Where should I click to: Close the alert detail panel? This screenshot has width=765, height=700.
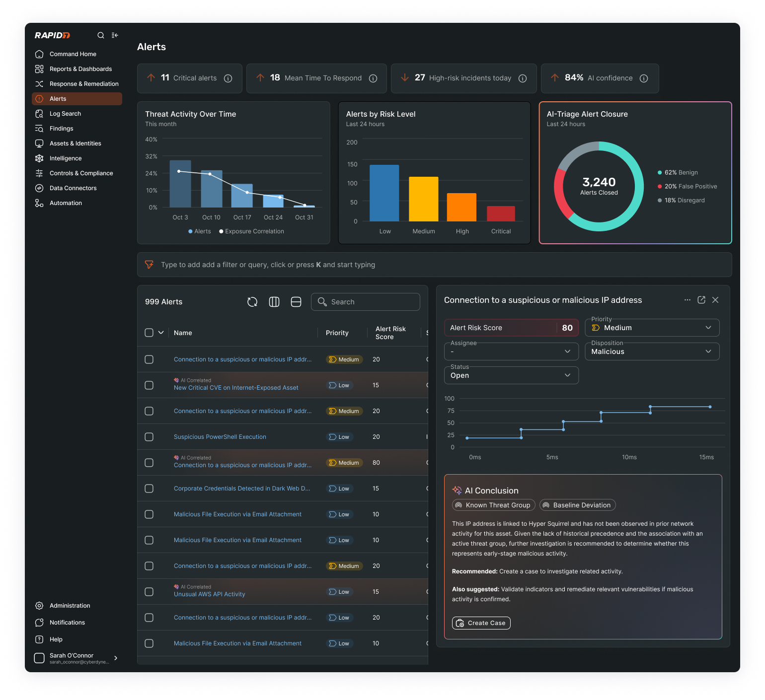click(x=715, y=300)
